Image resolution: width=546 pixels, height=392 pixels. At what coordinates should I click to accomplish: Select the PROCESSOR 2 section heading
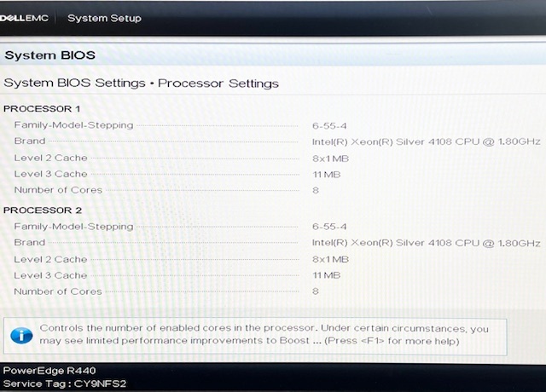43,210
